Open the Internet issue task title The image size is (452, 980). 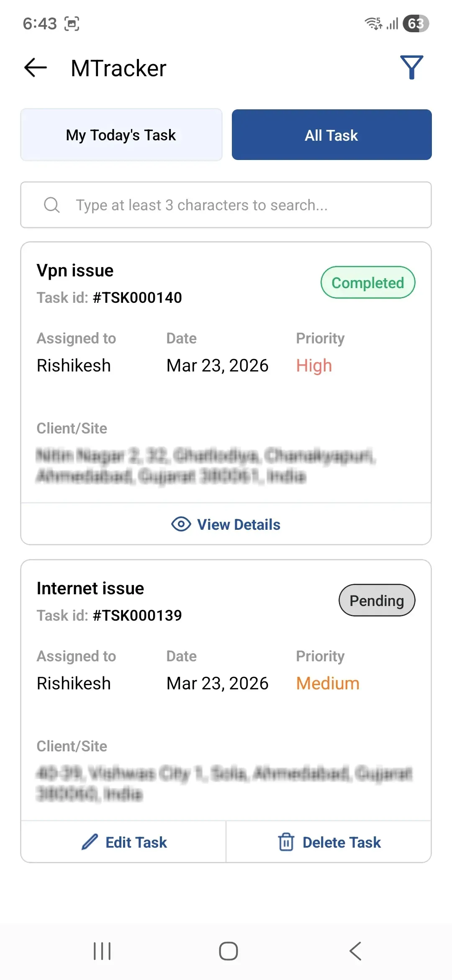pos(90,588)
